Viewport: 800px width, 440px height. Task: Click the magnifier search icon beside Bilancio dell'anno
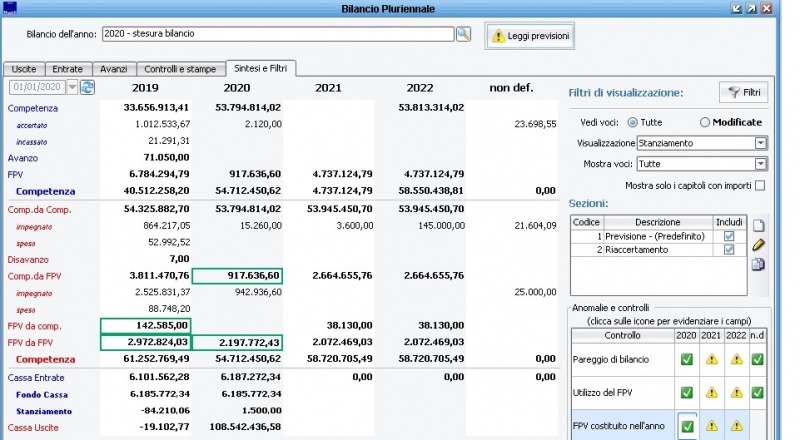[x=463, y=34]
